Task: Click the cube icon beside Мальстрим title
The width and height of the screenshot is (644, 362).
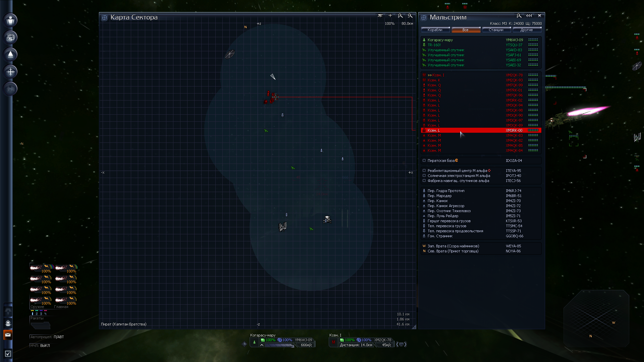Action: [x=424, y=17]
